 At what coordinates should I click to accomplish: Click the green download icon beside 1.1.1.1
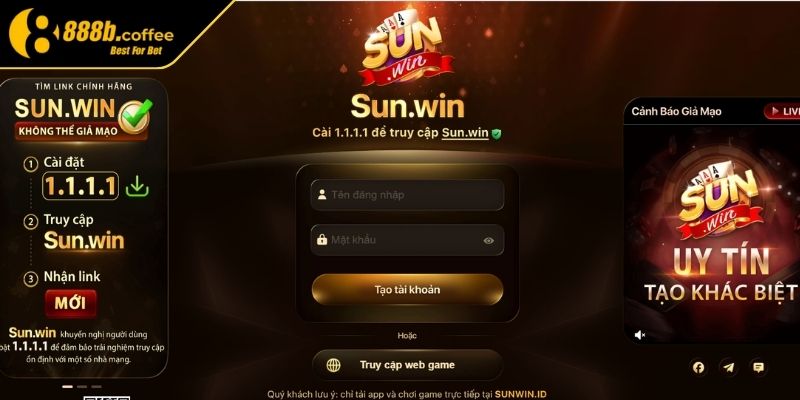click(137, 186)
